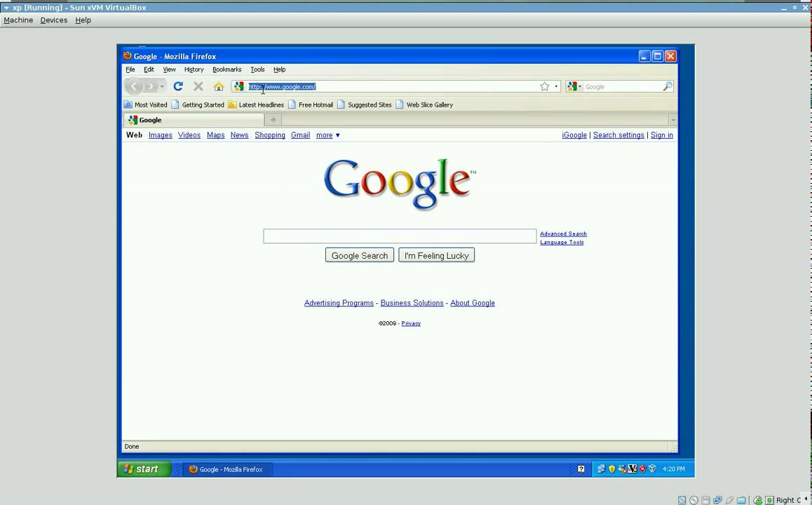
Task: Open the VirtualBox Machine menu
Action: (18, 20)
